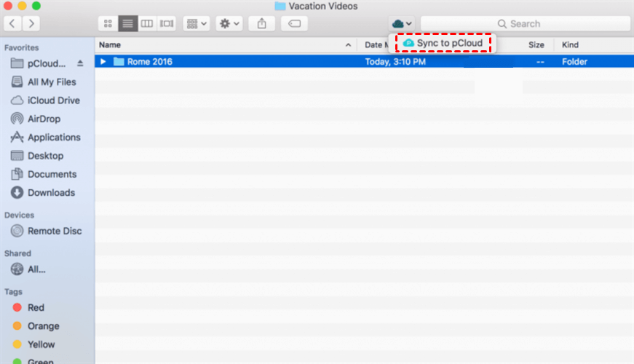The width and height of the screenshot is (634, 364).
Task: Open AirDrop in sidebar
Action: click(x=36, y=119)
